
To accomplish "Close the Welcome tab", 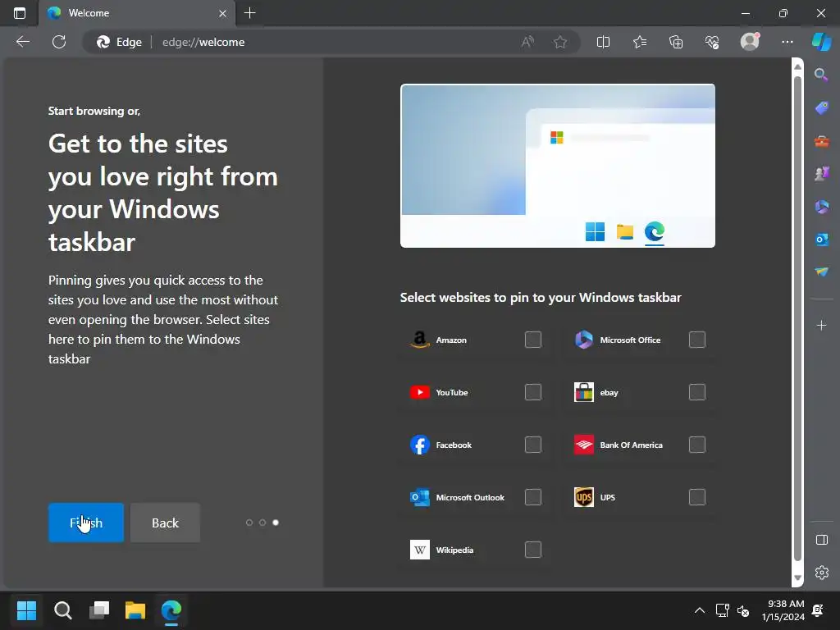I will pos(222,13).
